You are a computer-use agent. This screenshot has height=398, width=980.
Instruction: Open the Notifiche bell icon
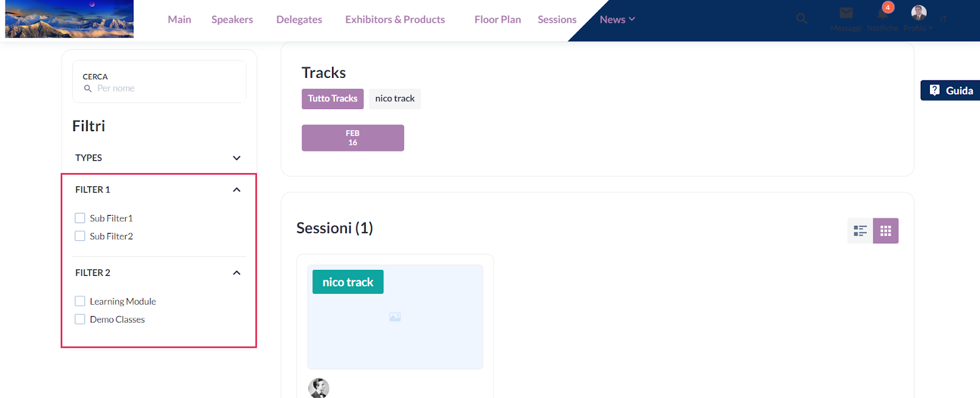(x=883, y=15)
